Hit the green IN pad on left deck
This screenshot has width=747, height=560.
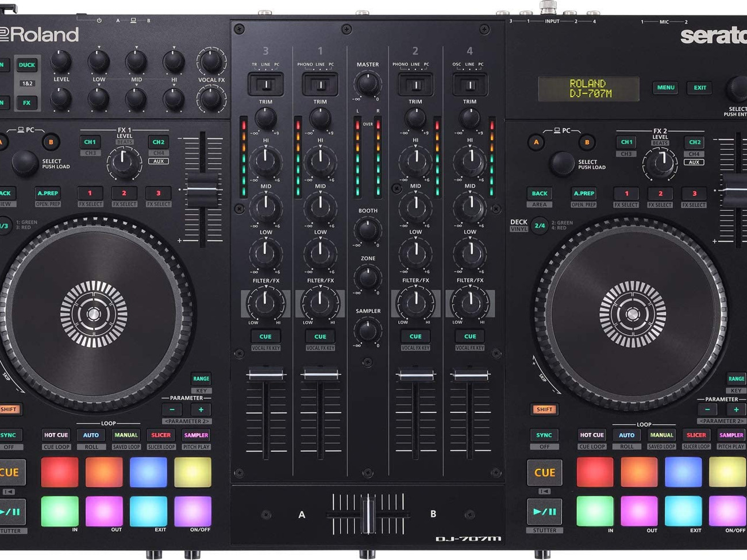60,511
